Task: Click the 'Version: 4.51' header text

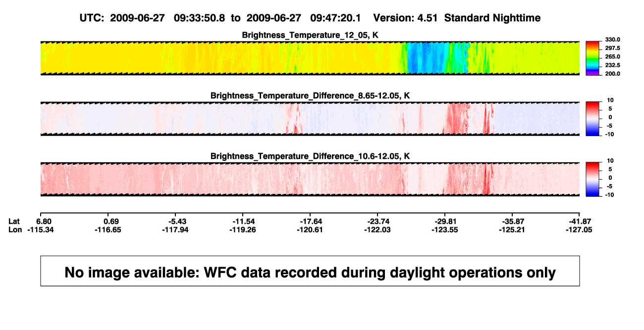Action: coord(406,18)
